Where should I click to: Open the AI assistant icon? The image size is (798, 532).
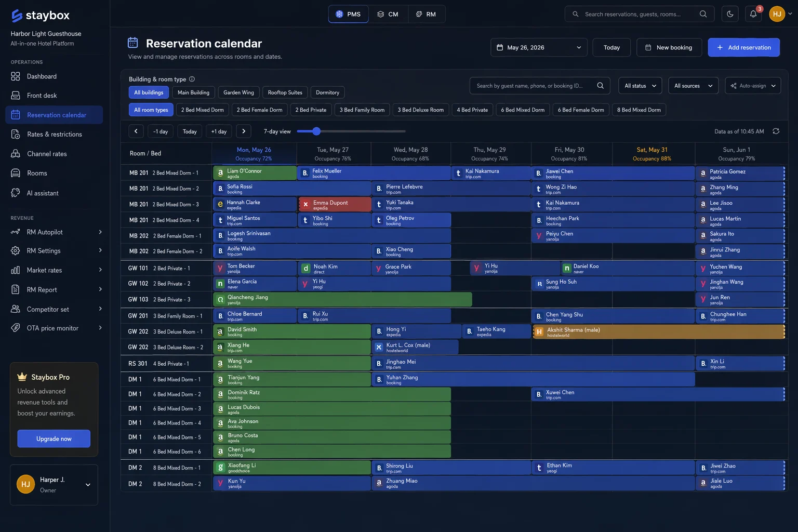(16, 193)
